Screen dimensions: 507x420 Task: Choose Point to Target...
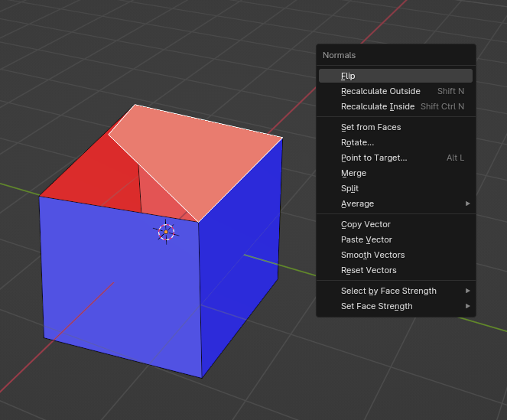tap(395, 158)
